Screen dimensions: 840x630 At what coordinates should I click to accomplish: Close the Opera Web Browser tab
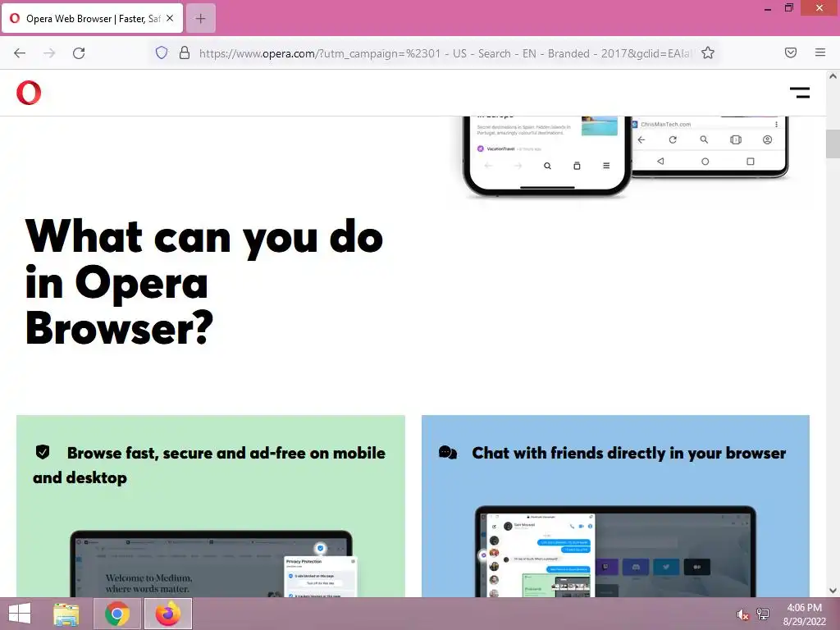coord(170,18)
